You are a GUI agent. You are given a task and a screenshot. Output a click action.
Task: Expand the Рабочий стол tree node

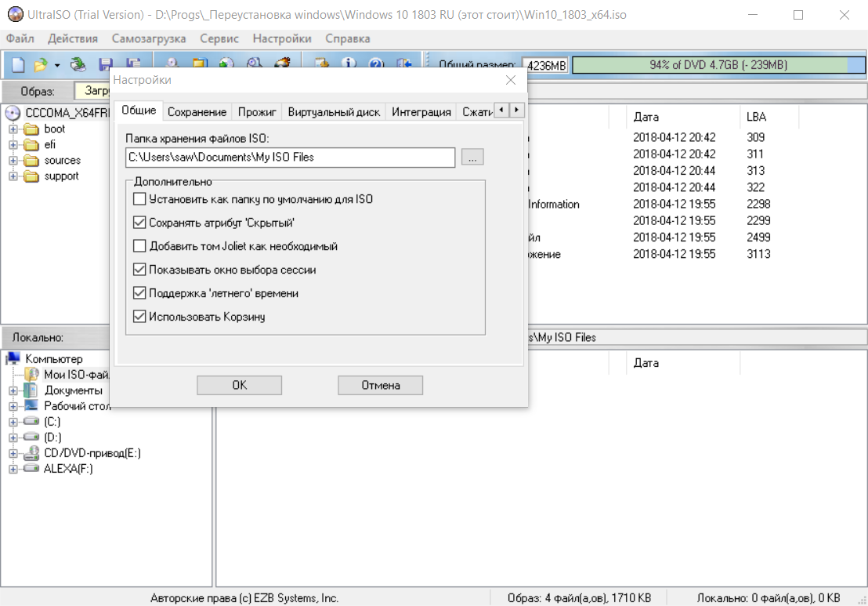tap(13, 406)
